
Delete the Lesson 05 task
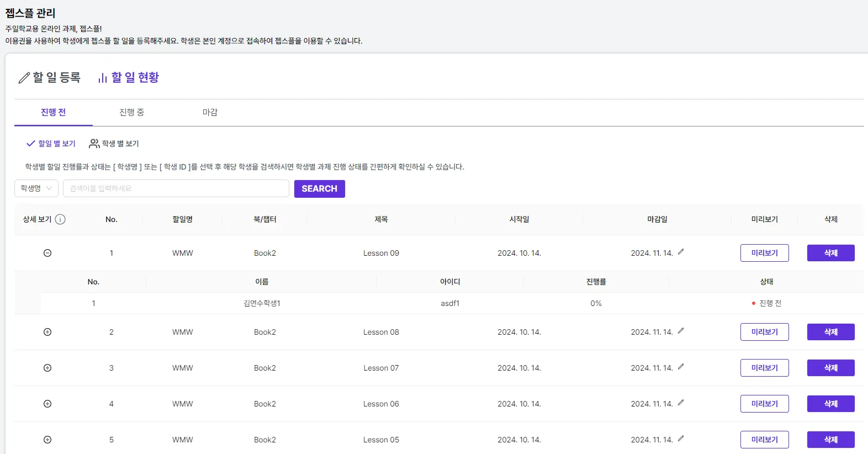pyautogui.click(x=831, y=440)
